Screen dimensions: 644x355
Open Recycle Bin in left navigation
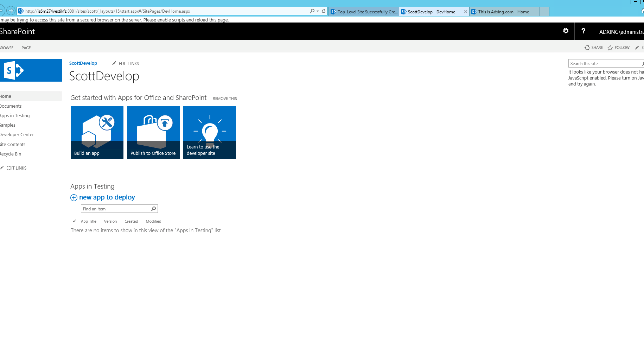[11, 154]
